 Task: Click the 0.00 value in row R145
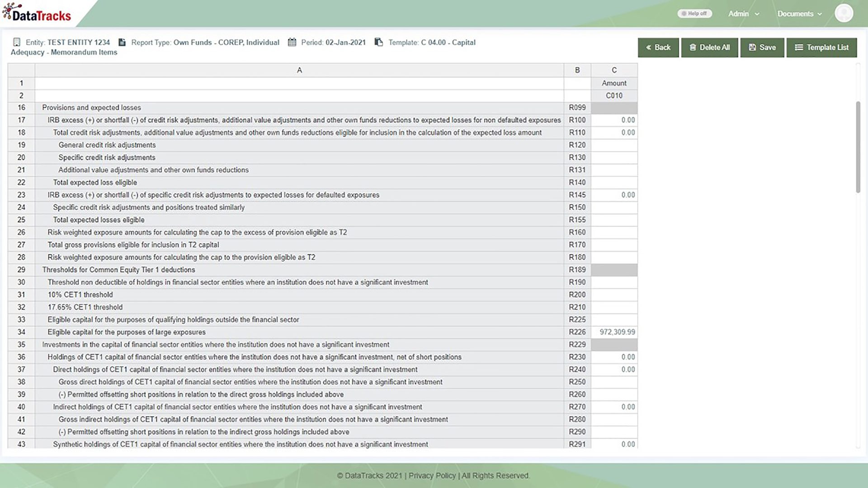click(x=628, y=195)
